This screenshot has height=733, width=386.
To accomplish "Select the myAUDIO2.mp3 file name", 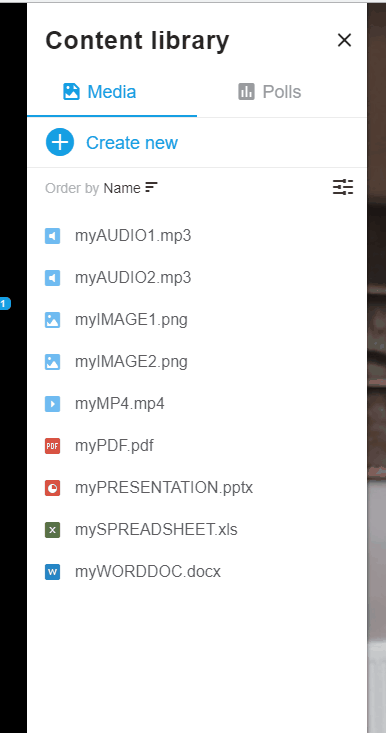I will tap(133, 278).
